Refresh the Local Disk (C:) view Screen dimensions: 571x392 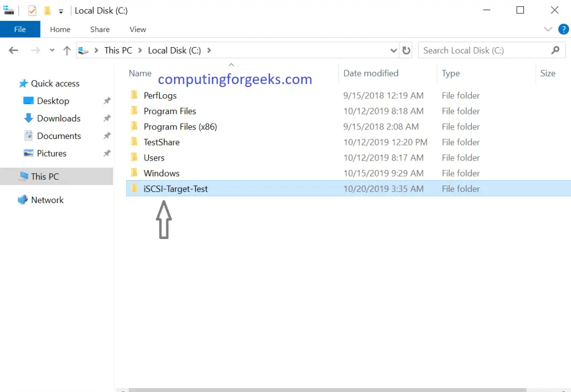click(x=406, y=50)
